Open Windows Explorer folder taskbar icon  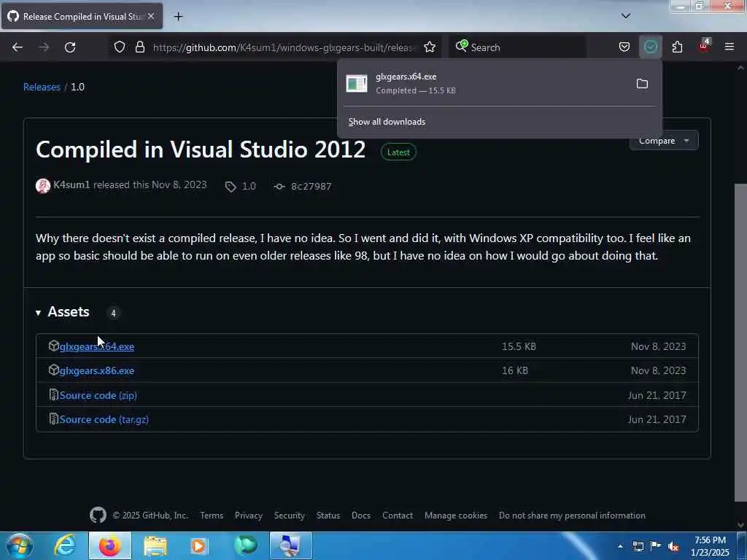155,545
